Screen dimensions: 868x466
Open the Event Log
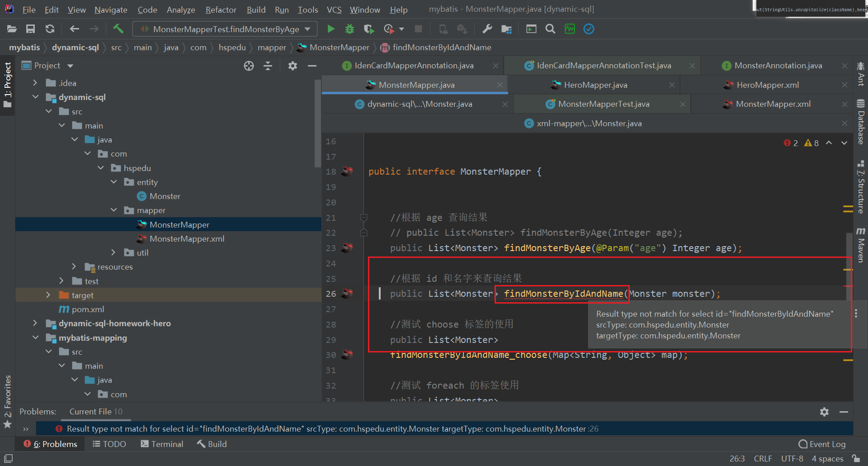(822, 444)
